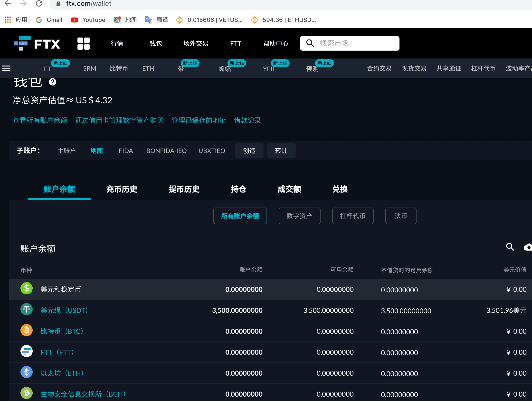This screenshot has width=532, height=401.
Task: Open the 翻译 Translate bookmark
Action: (x=156, y=20)
